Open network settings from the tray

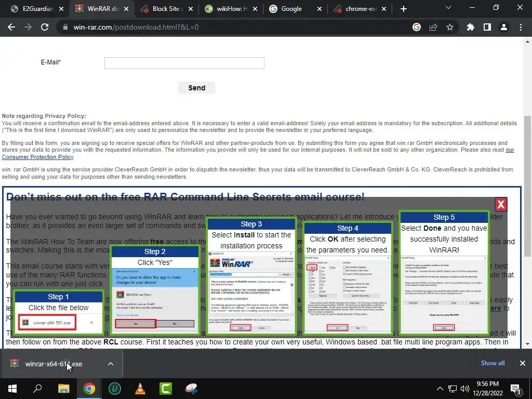[x=453, y=389]
